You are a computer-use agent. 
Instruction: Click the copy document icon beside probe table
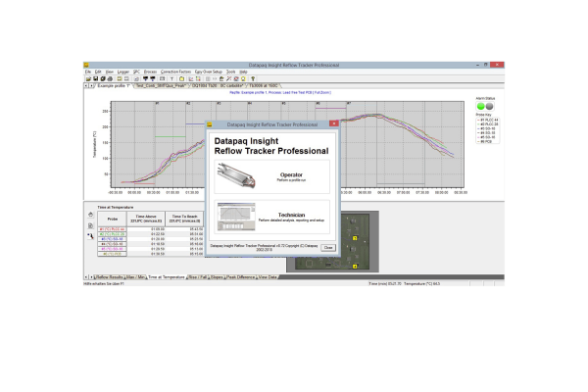click(x=90, y=225)
